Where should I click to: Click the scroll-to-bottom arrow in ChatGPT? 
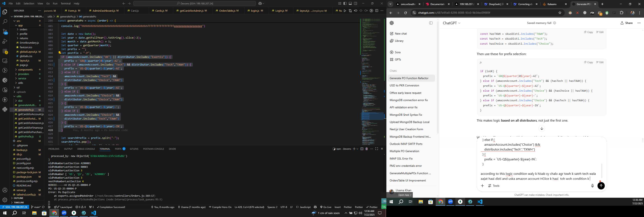point(542,129)
